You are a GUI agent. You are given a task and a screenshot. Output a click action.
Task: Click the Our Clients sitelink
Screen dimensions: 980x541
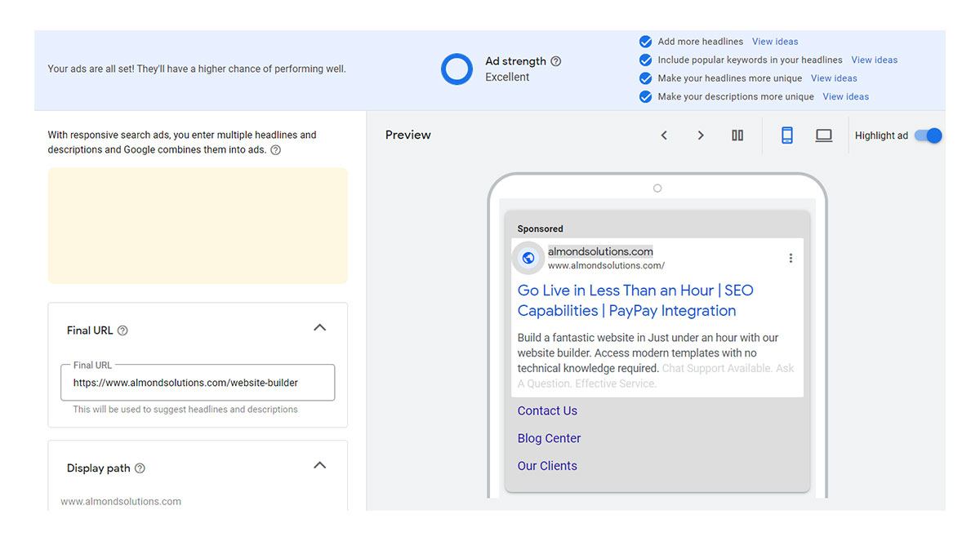pos(547,466)
